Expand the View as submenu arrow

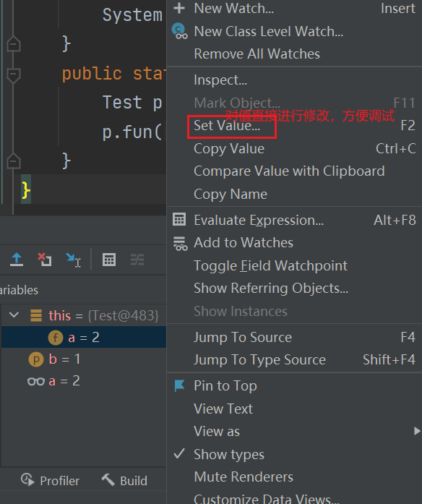(x=416, y=431)
